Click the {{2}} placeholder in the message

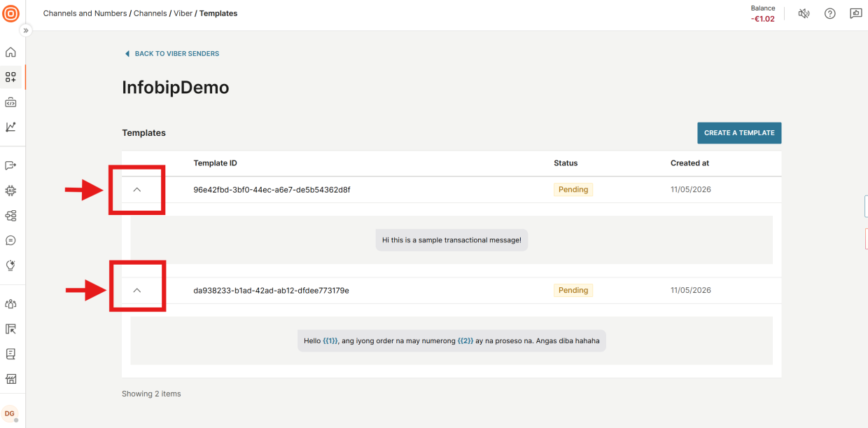click(x=465, y=341)
